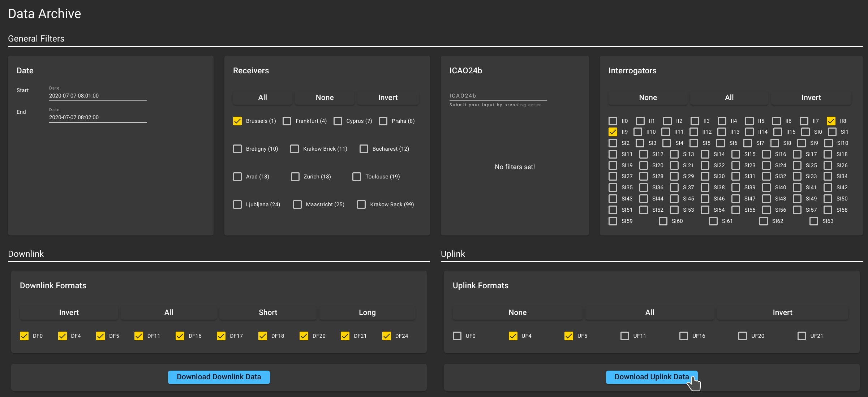Check the II0 interrogator

coord(613,121)
